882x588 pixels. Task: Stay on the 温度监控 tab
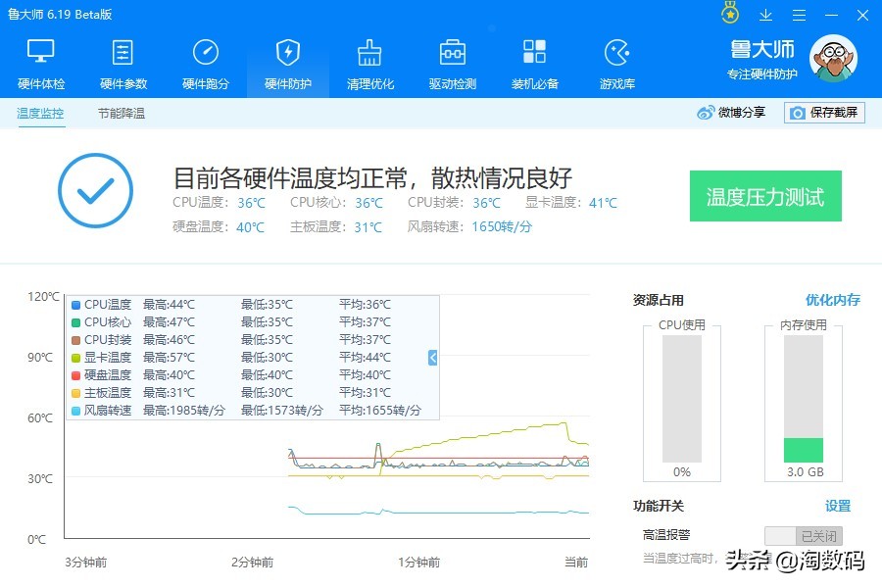tap(39, 115)
